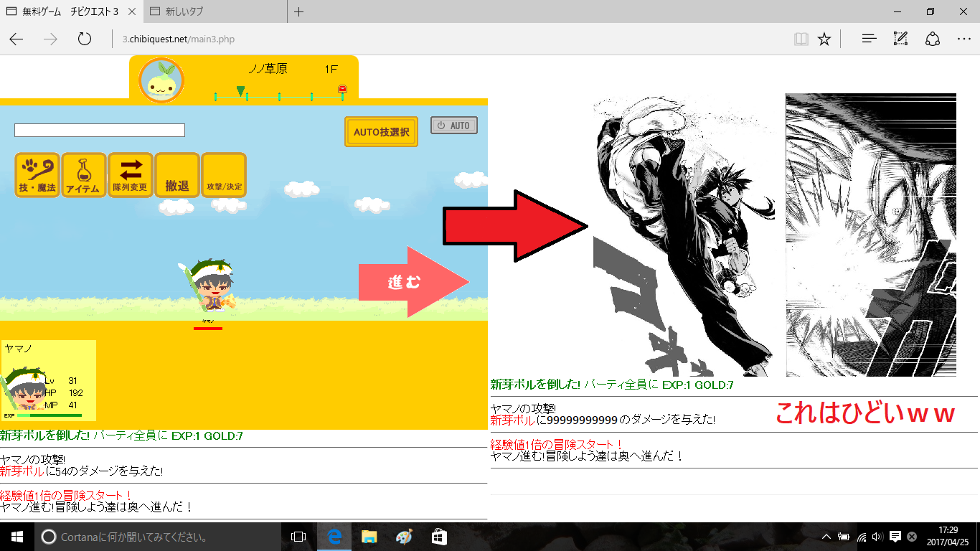The image size is (980, 551).
Task: Open File Explorer from the taskbar
Action: point(369,537)
